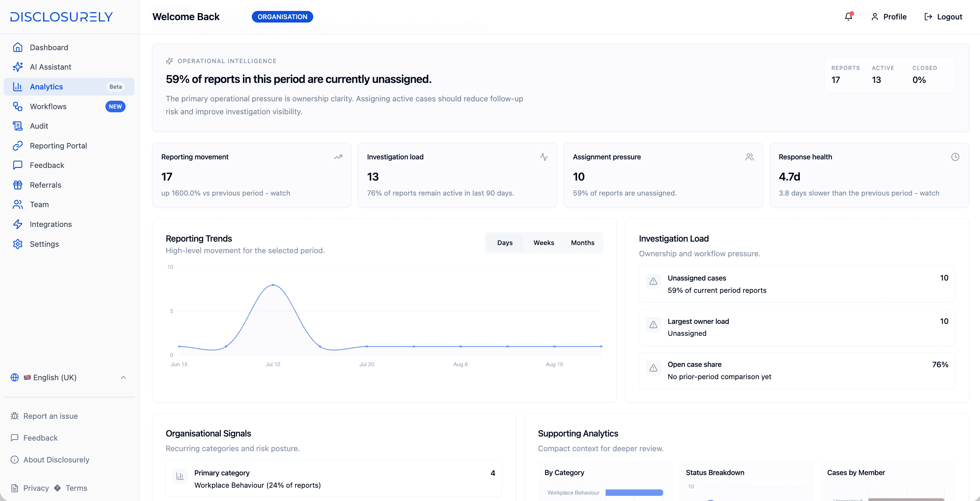Click the Open case share warning icon
The height and width of the screenshot is (501, 980).
pos(653,368)
